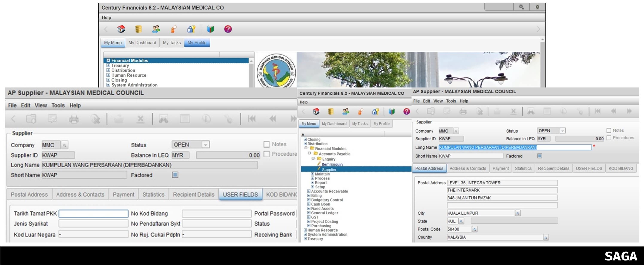
Task: Click the two-users icon in top toolbar
Action: pos(156,29)
